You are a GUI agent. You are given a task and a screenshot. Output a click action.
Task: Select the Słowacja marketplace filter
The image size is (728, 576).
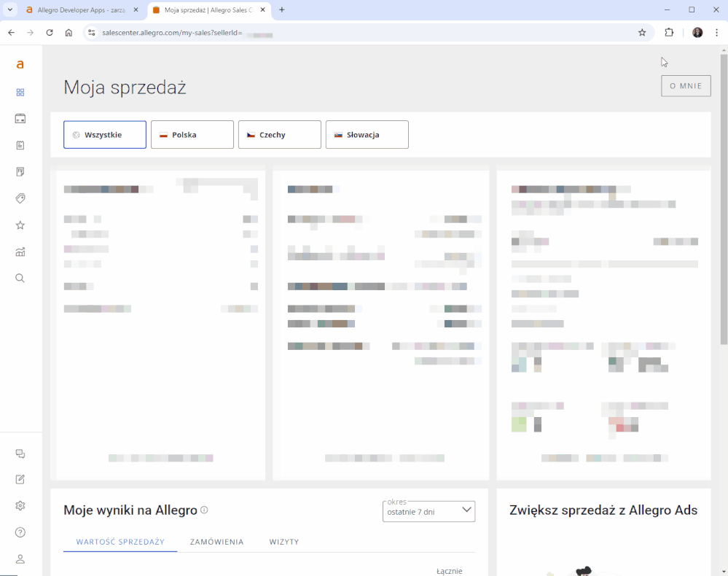click(367, 135)
